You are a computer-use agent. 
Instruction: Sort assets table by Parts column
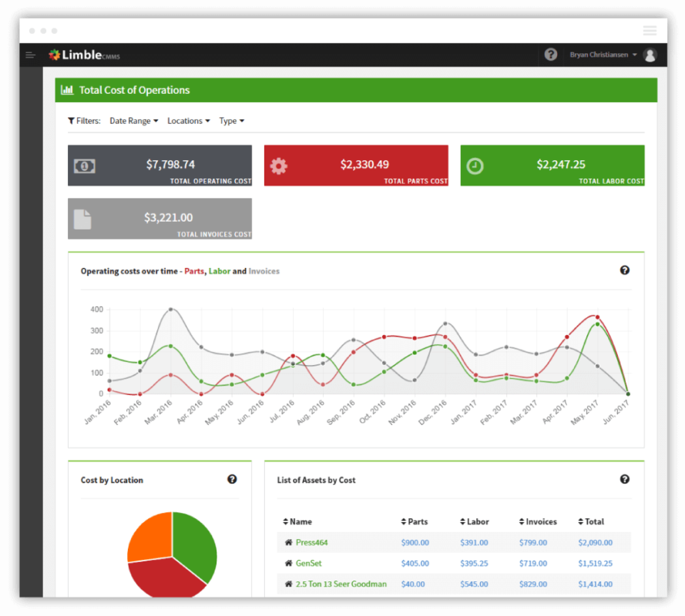pyautogui.click(x=414, y=522)
